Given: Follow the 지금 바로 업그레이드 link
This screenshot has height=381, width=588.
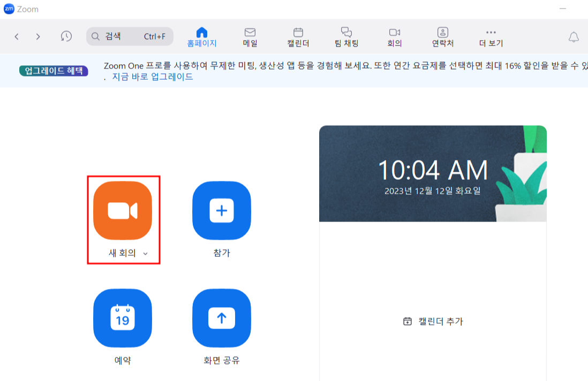Looking at the screenshot, I should pos(153,77).
